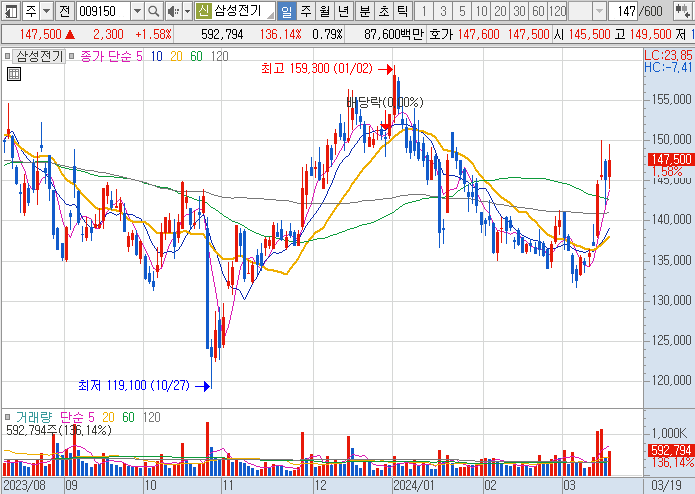Select the 일 daily period button
This screenshot has width=695, height=494.
coord(287,11)
